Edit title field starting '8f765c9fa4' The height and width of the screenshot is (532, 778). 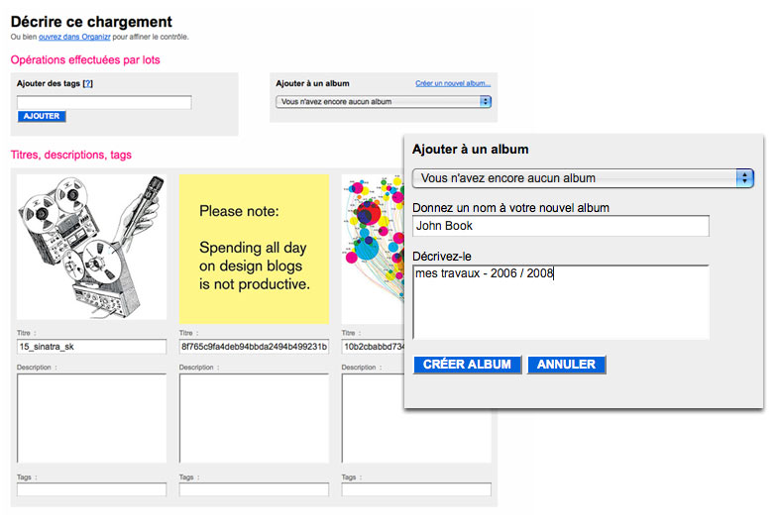tap(254, 347)
